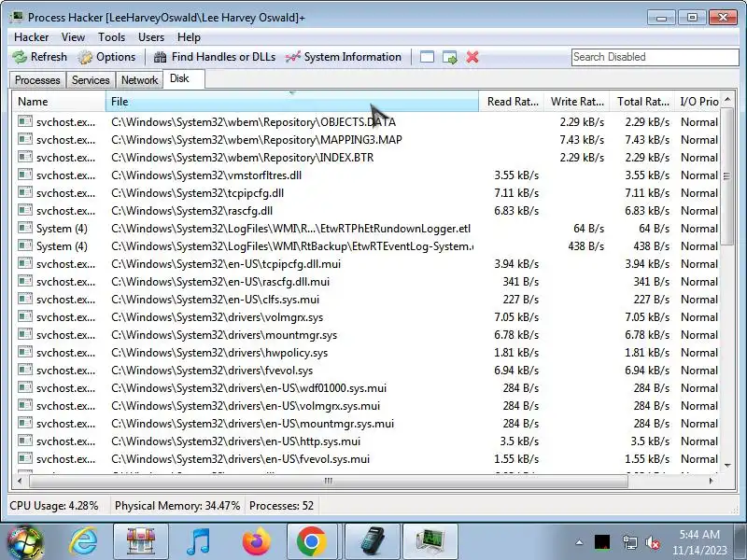Sort by the File column header
Viewport: 747px width, 560px height.
[x=292, y=102]
